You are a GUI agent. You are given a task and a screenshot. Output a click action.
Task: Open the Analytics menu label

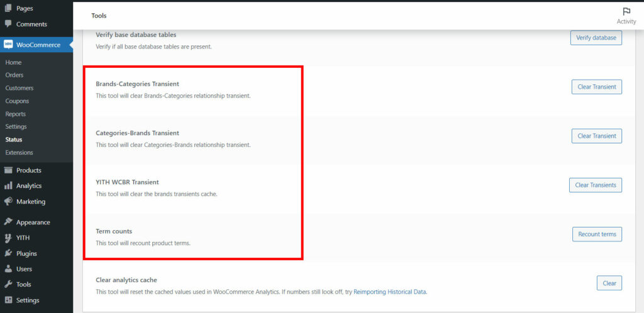pos(29,186)
